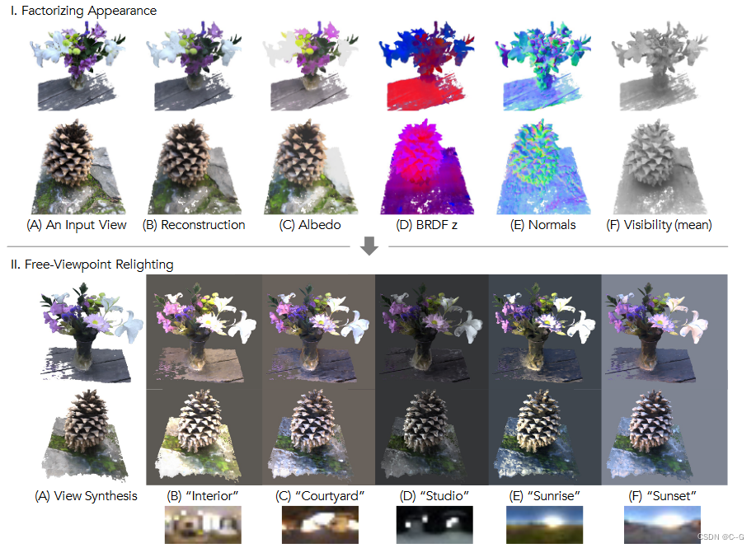Click the Studio environment map thumbnail
The image size is (756, 548).
coord(434,524)
